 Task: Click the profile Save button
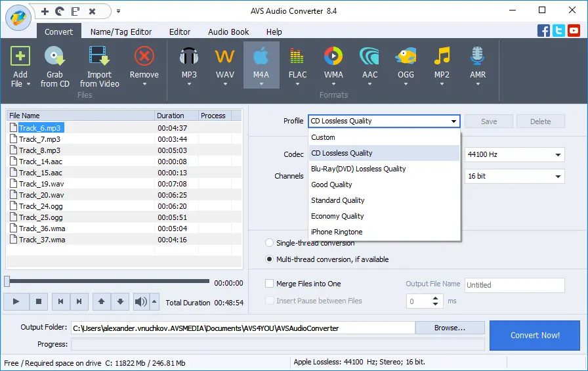click(x=489, y=121)
